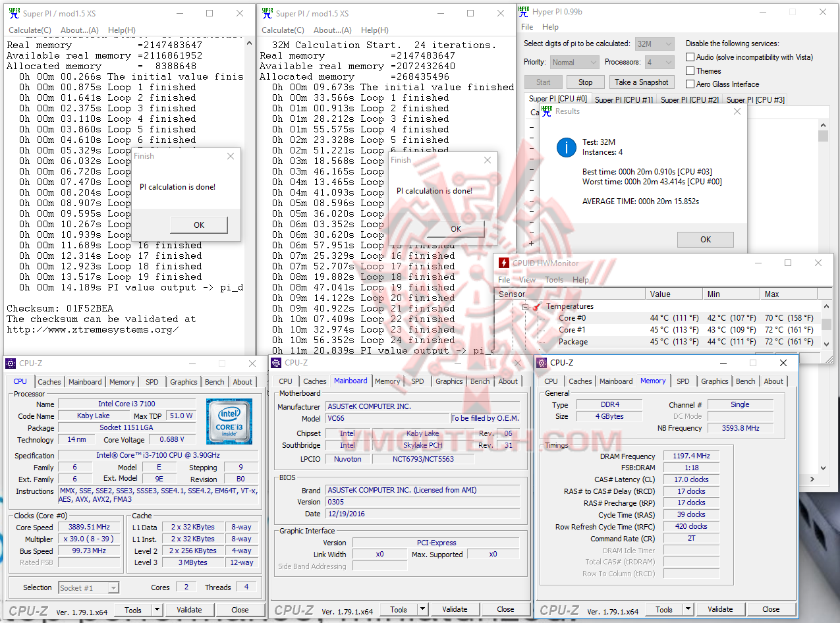This screenshot has width=840, height=623.
Task: Click the Intel Core i3 7100 name field
Action: point(126,404)
